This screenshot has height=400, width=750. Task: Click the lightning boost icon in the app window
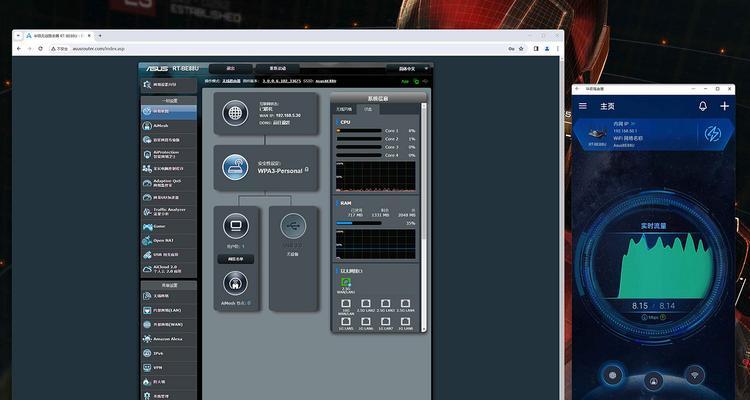[713, 134]
